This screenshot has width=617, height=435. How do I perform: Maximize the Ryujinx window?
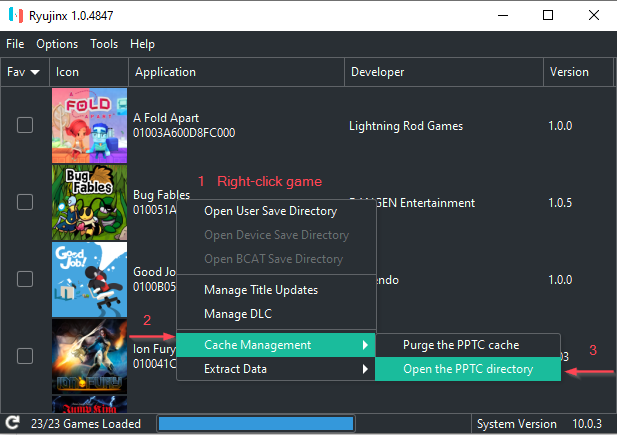(x=548, y=15)
